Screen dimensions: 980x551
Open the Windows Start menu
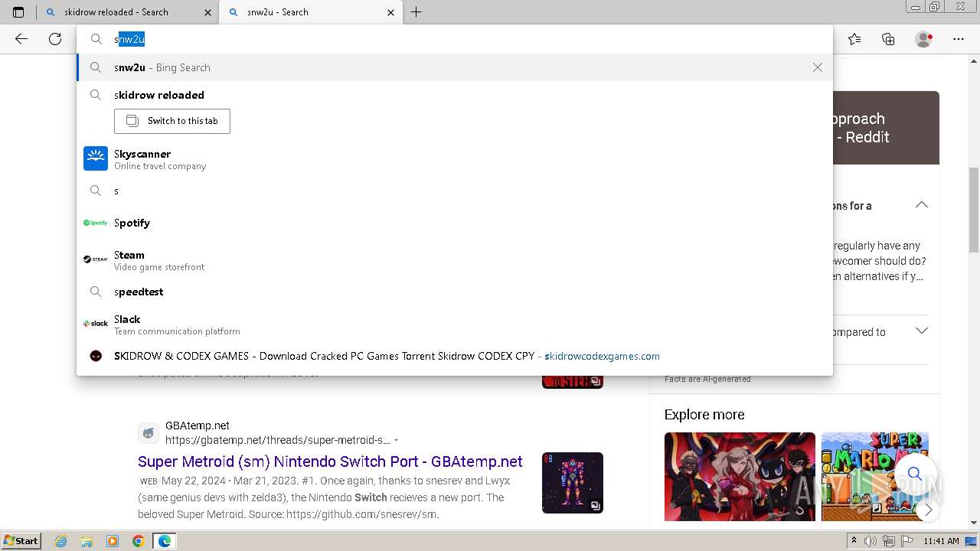(21, 541)
